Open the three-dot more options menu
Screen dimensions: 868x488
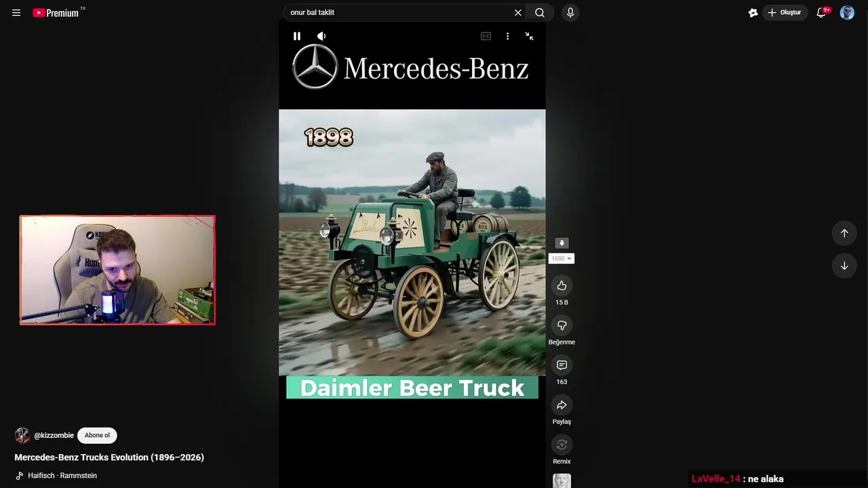507,36
